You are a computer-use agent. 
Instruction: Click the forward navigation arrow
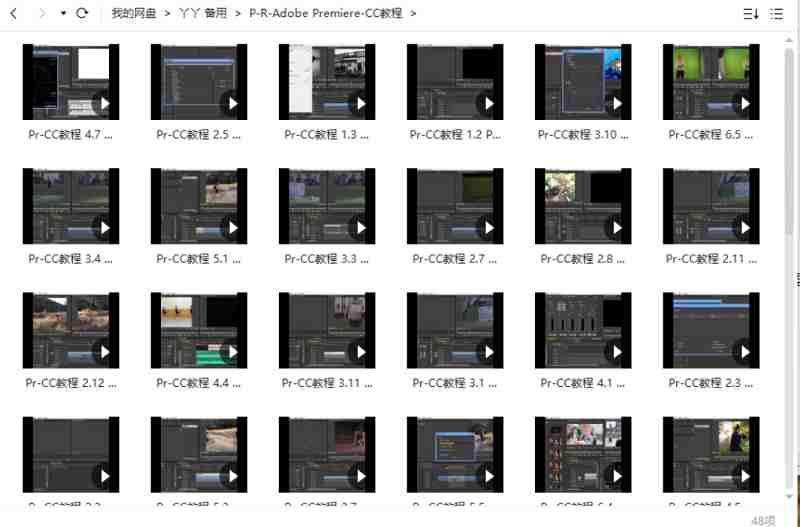point(40,14)
